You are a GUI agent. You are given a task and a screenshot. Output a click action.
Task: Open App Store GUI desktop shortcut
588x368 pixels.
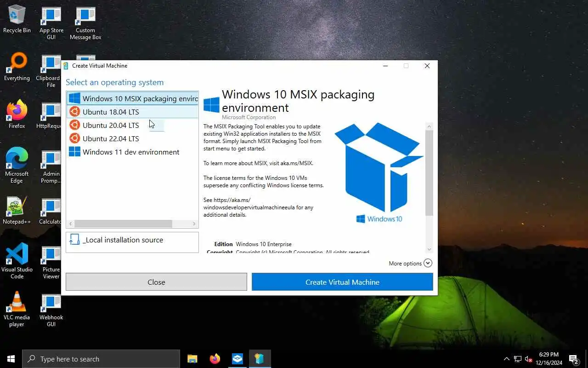(51, 23)
